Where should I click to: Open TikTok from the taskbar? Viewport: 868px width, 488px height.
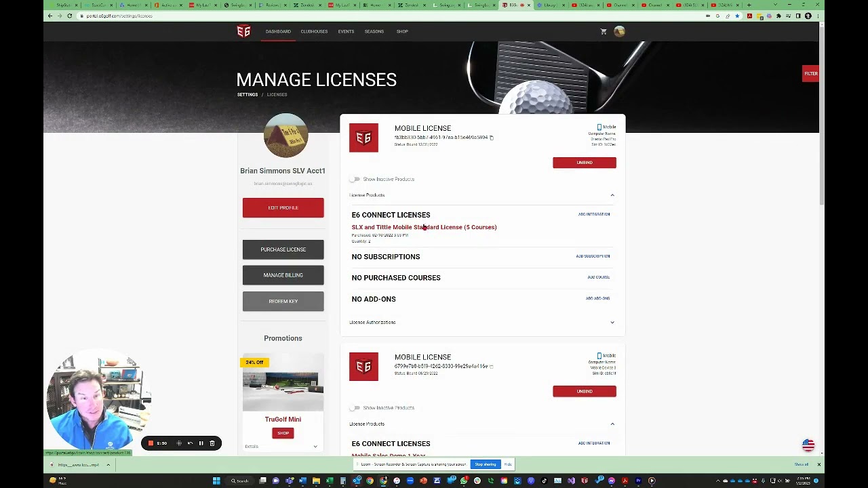point(544,481)
